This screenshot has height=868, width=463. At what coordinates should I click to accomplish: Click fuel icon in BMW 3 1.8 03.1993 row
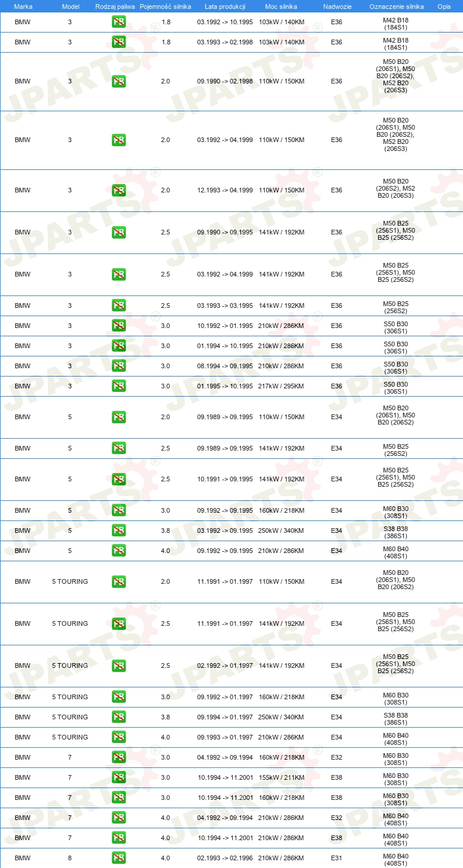coord(118,43)
